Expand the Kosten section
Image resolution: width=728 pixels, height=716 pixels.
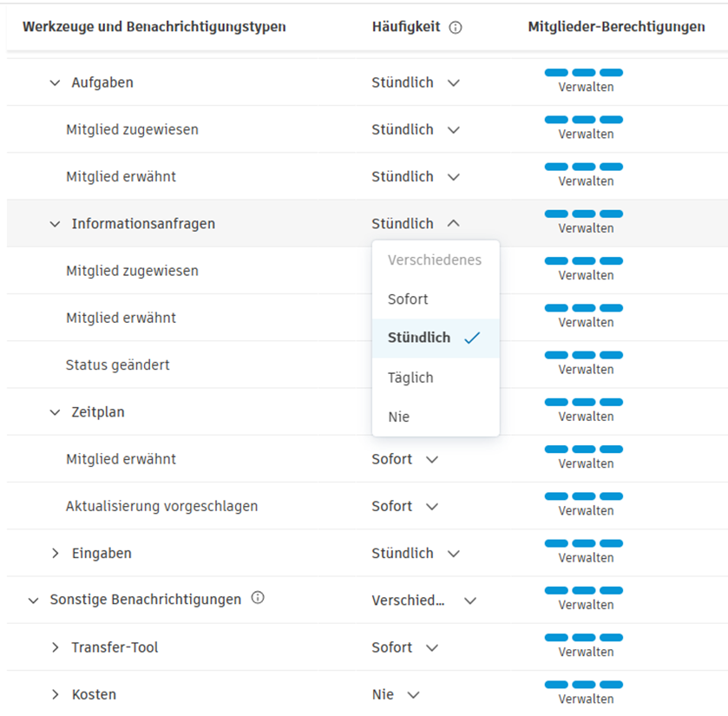(x=55, y=693)
